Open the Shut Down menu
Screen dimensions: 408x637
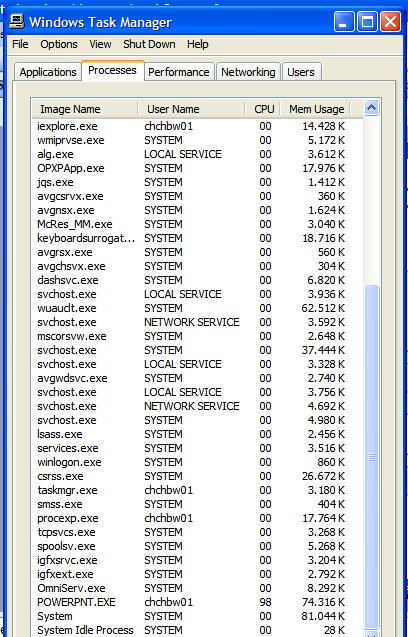coord(149,44)
